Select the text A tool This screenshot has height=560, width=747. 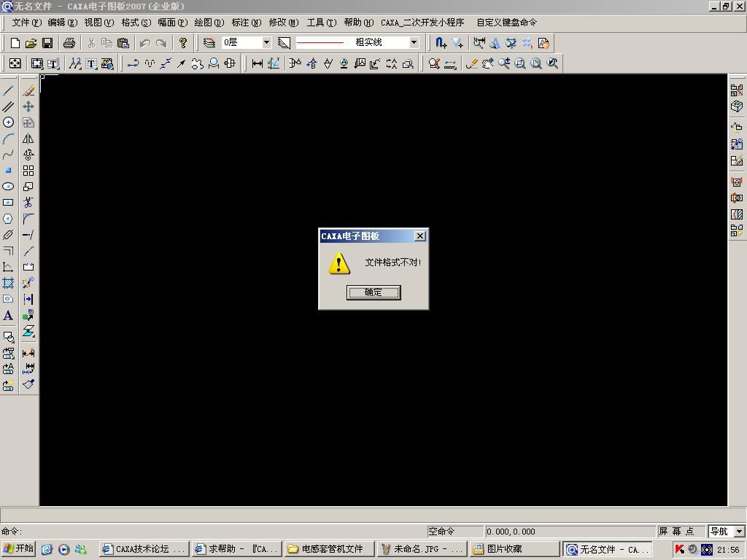(x=8, y=315)
